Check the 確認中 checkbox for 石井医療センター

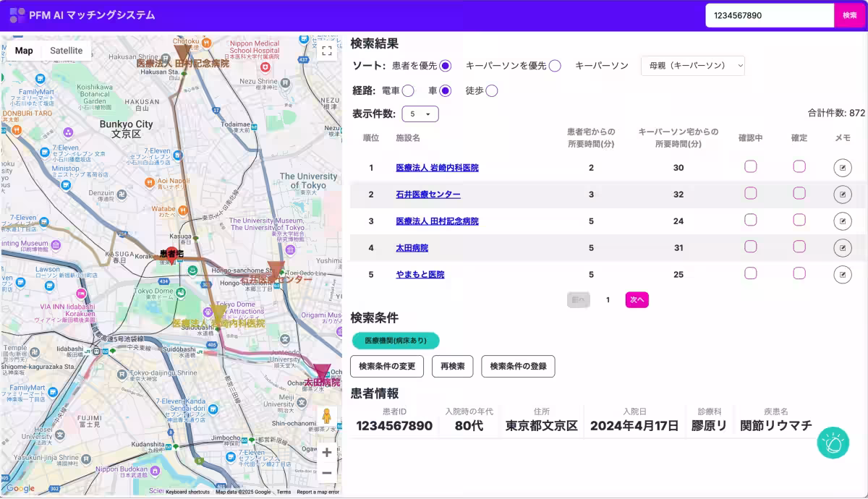pos(750,193)
